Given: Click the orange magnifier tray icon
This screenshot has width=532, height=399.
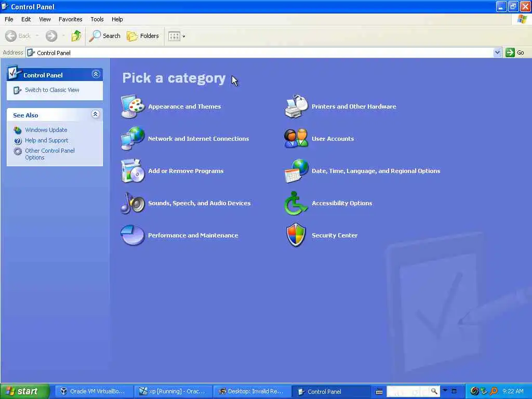Looking at the screenshot, I should 494,391.
